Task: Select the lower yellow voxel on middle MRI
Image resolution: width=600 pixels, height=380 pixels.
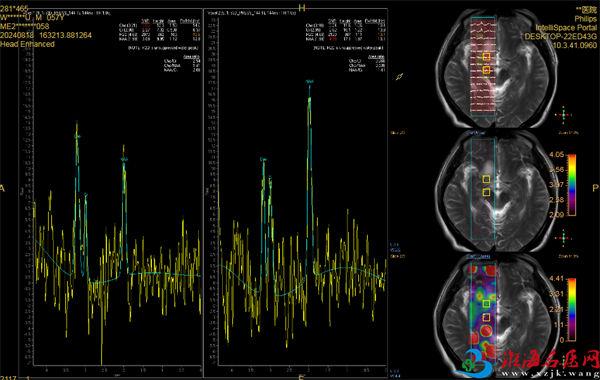Action: click(x=486, y=192)
